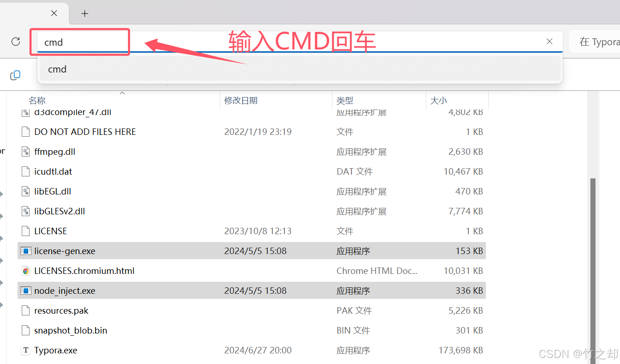Click the BIN 文件 type cell

353,330
